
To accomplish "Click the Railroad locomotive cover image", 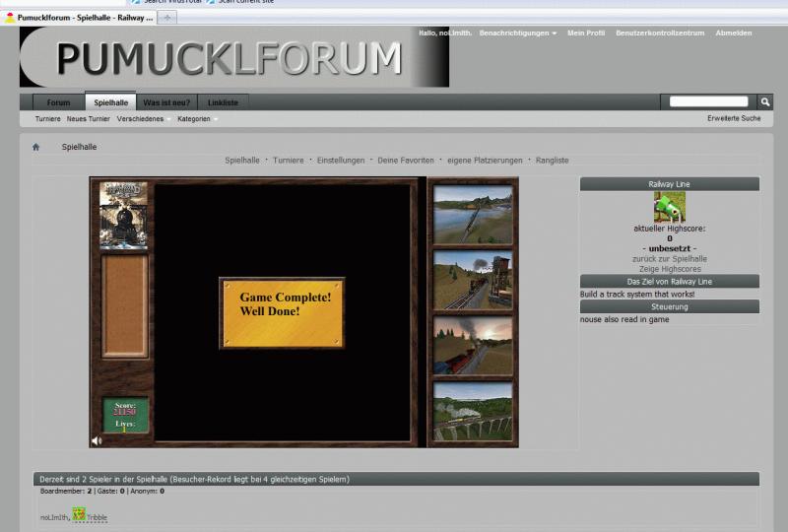I will [124, 215].
